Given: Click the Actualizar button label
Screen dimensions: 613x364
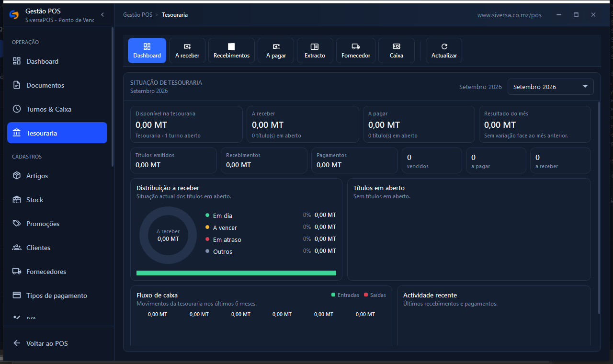Looking at the screenshot, I should pyautogui.click(x=444, y=56).
